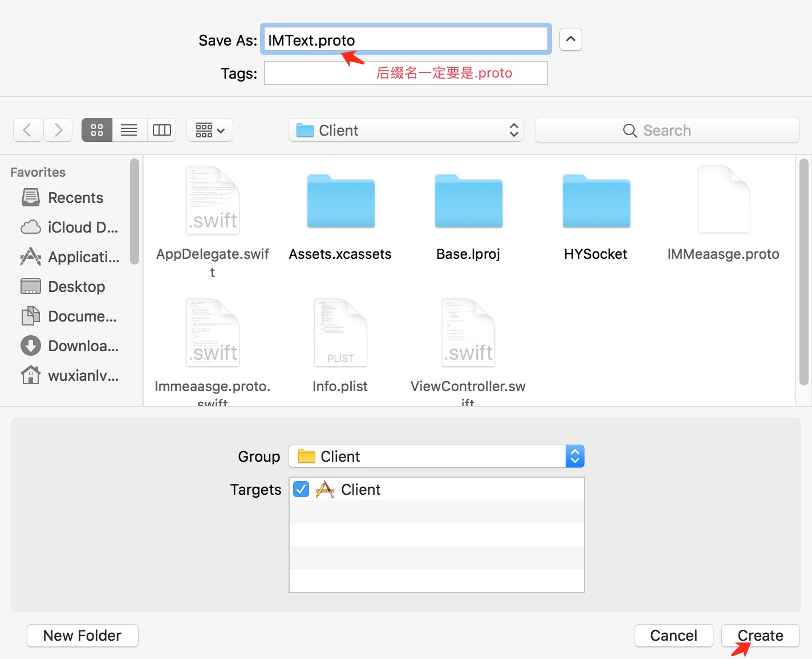Image resolution: width=812 pixels, height=659 pixels.
Task: Switch to column view
Action: (x=162, y=130)
